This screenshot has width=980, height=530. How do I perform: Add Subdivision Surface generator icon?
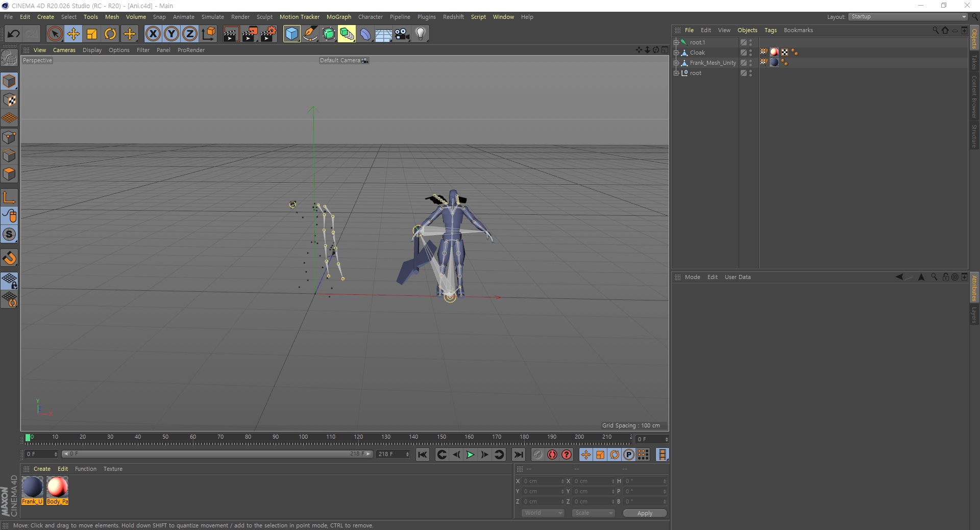click(x=329, y=34)
